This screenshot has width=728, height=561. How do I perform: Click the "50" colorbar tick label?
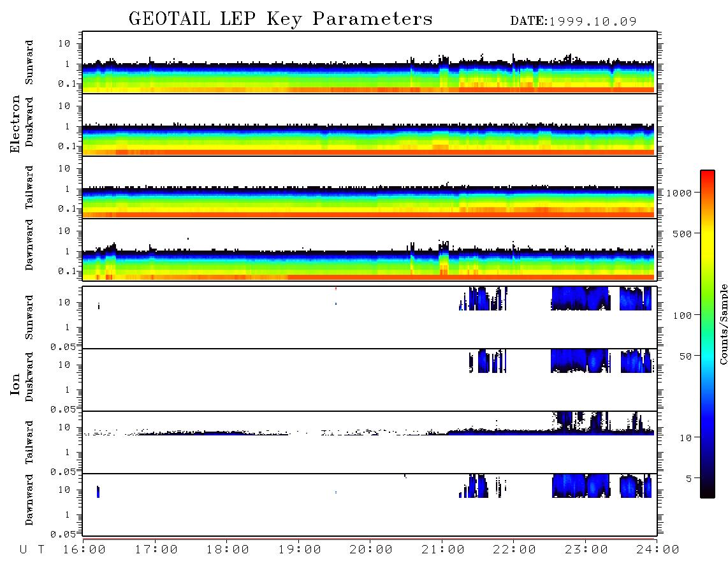(685, 356)
